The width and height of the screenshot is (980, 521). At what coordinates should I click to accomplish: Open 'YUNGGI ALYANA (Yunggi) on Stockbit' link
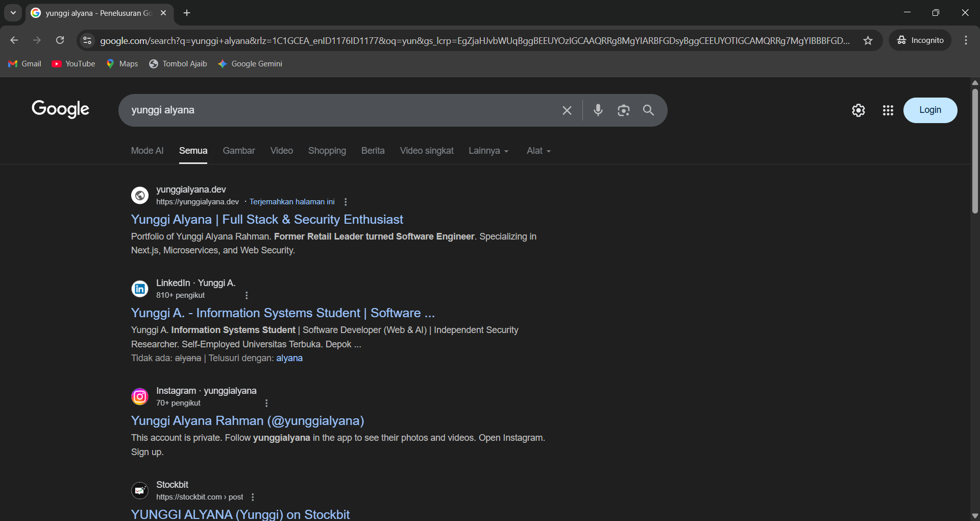click(x=240, y=514)
